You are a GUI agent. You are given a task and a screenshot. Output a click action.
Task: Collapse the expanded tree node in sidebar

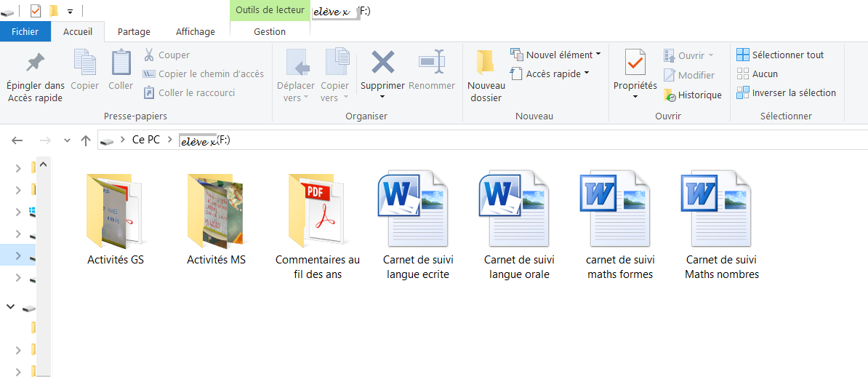pos(11,307)
